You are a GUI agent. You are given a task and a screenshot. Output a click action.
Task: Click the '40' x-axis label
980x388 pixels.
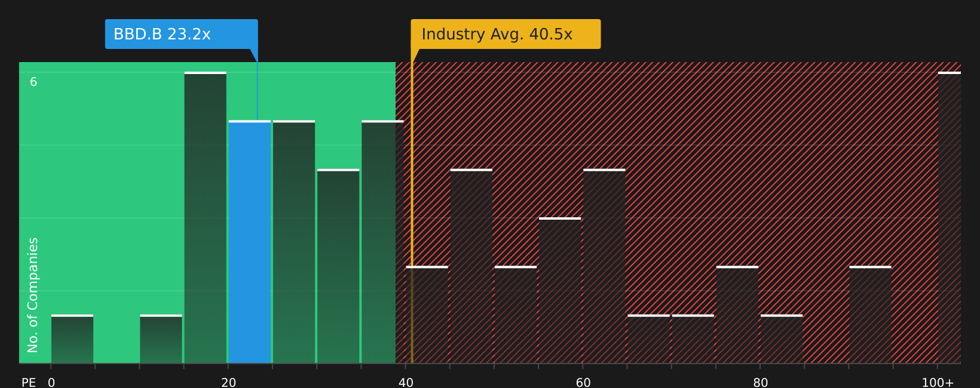click(x=406, y=383)
